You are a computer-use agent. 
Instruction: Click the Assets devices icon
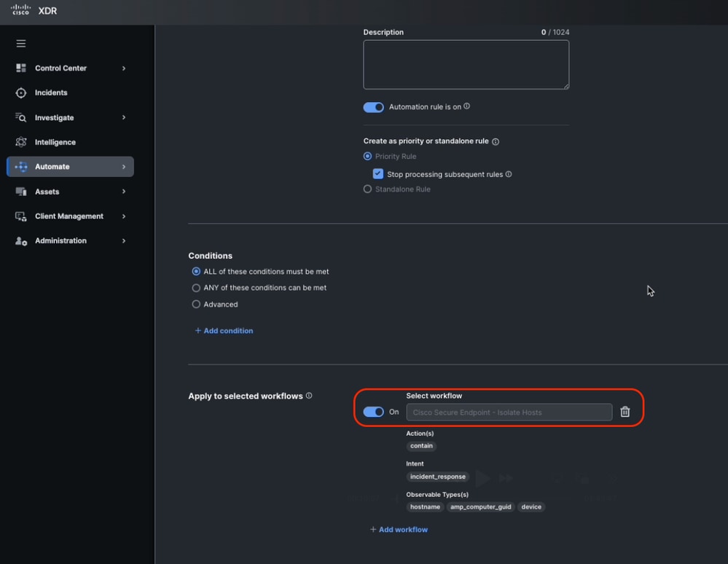(x=21, y=191)
